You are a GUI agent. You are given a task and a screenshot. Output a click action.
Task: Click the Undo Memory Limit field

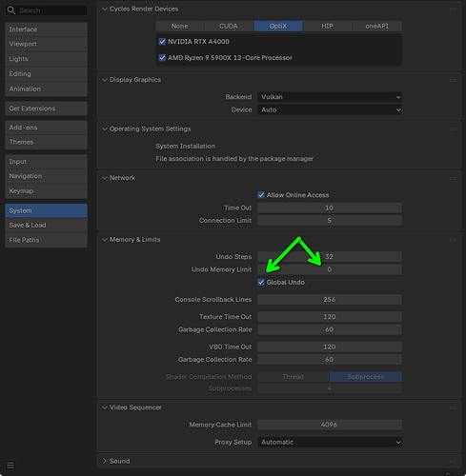330,269
